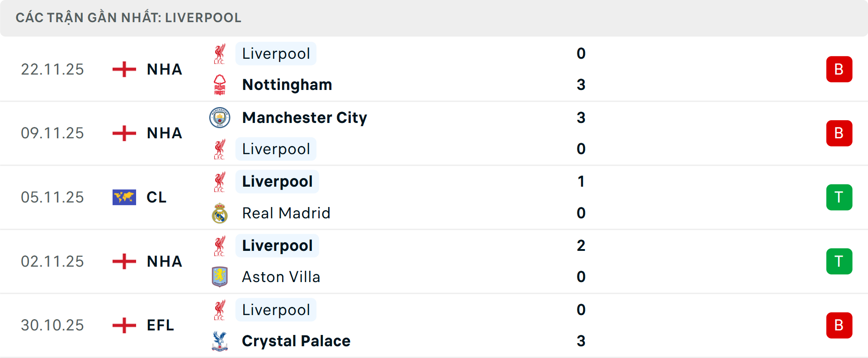Select the Real Madrid crest

(x=220, y=213)
